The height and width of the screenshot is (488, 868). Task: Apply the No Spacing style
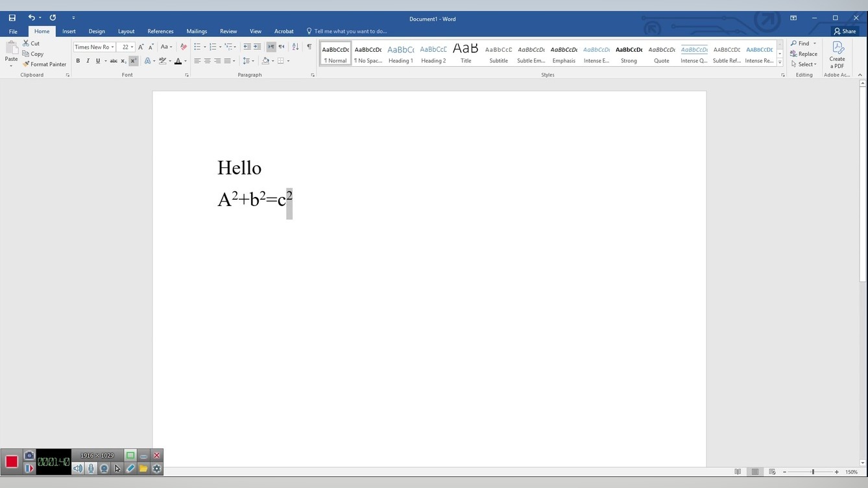[x=368, y=54]
